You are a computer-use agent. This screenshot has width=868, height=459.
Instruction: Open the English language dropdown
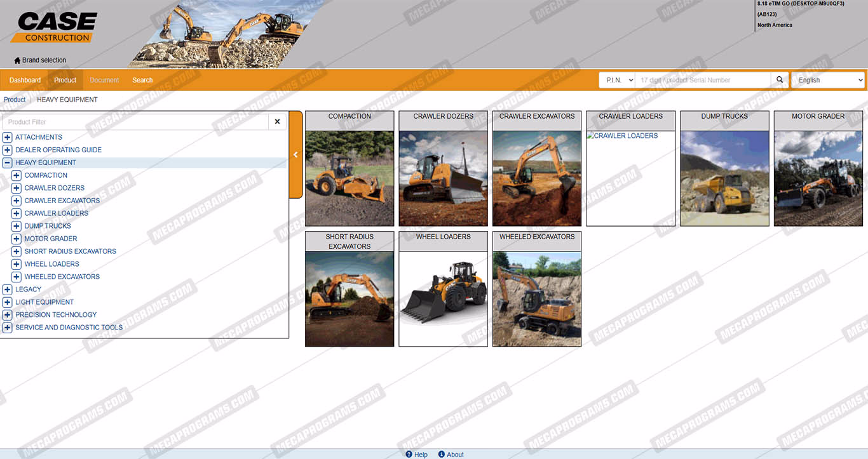pos(828,80)
